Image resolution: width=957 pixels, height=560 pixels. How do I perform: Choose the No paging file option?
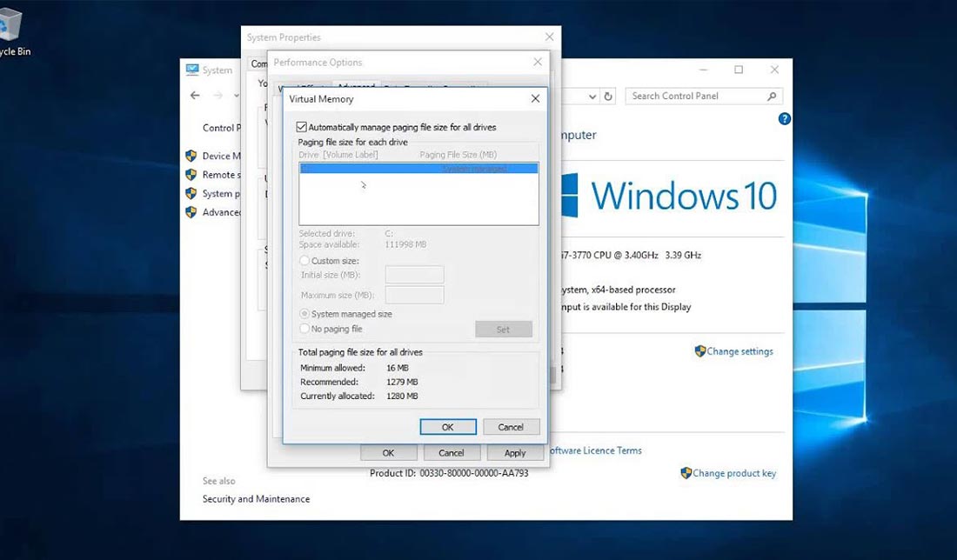pyautogui.click(x=304, y=329)
